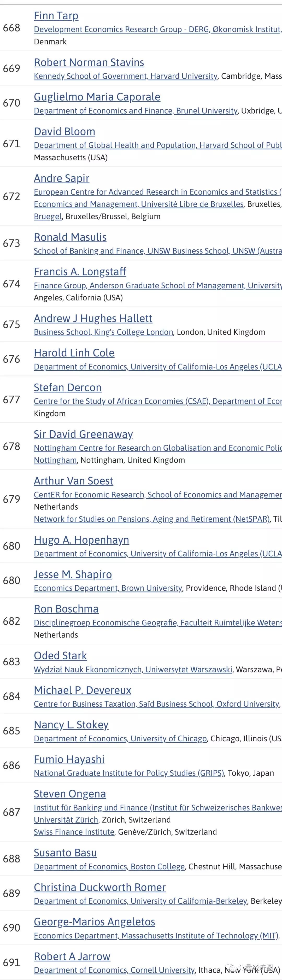Screen dimensions: 282x980
Task: Open Jesse M. Shapiro profile
Action: click(73, 574)
